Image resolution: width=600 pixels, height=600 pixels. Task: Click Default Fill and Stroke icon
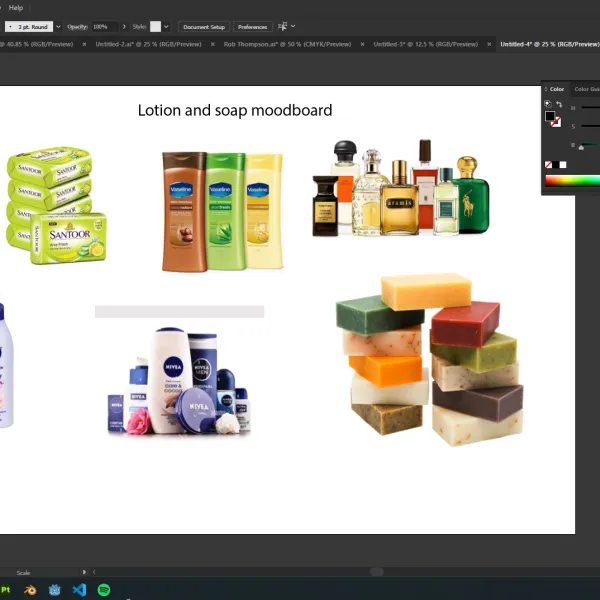(x=548, y=104)
